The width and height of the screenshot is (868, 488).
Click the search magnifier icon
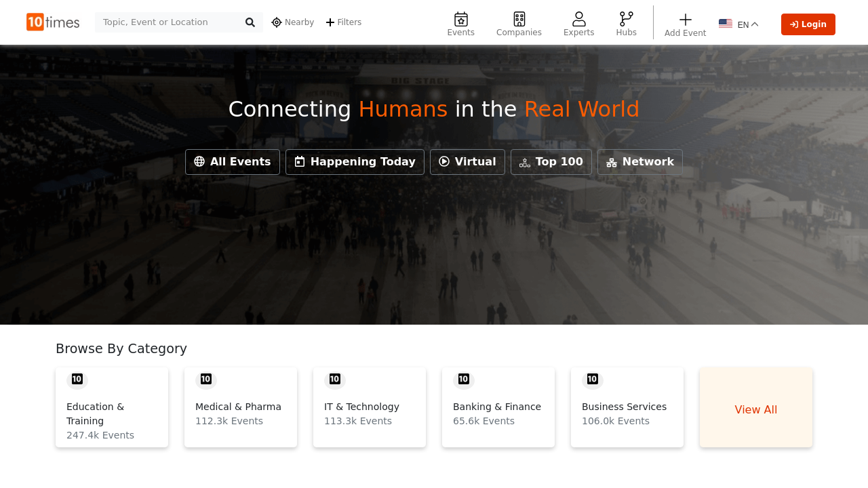tap(250, 22)
